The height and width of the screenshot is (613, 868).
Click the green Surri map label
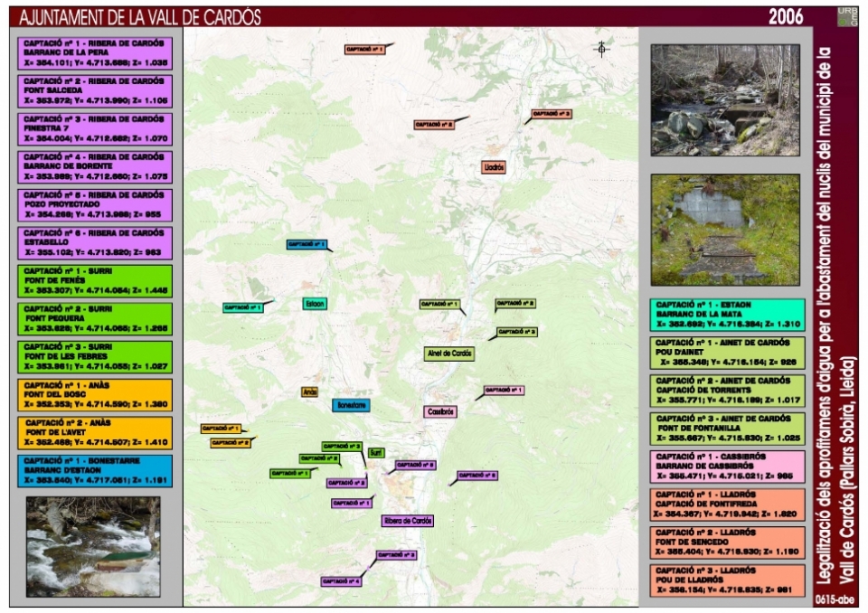point(376,452)
